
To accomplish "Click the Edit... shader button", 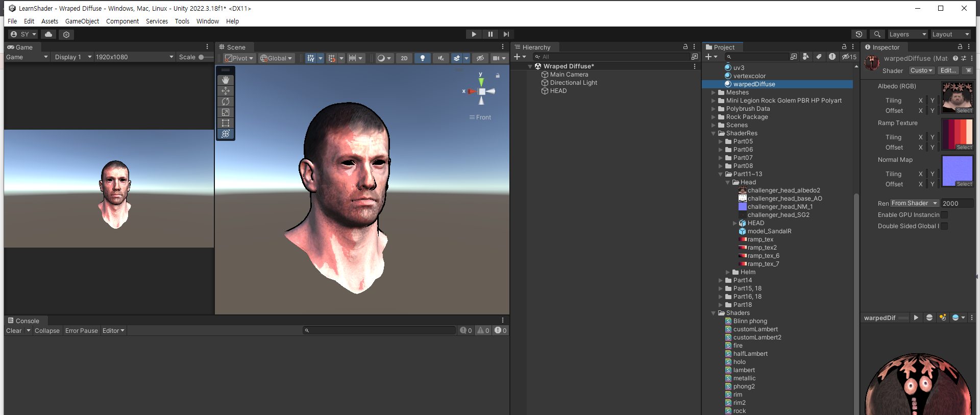I will (x=948, y=70).
